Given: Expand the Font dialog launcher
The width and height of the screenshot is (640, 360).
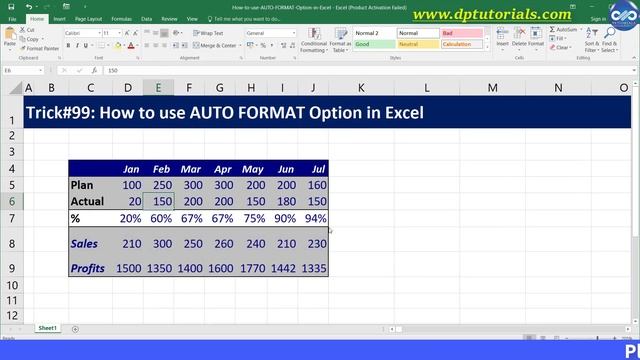Looking at the screenshot, I should coord(138,58).
